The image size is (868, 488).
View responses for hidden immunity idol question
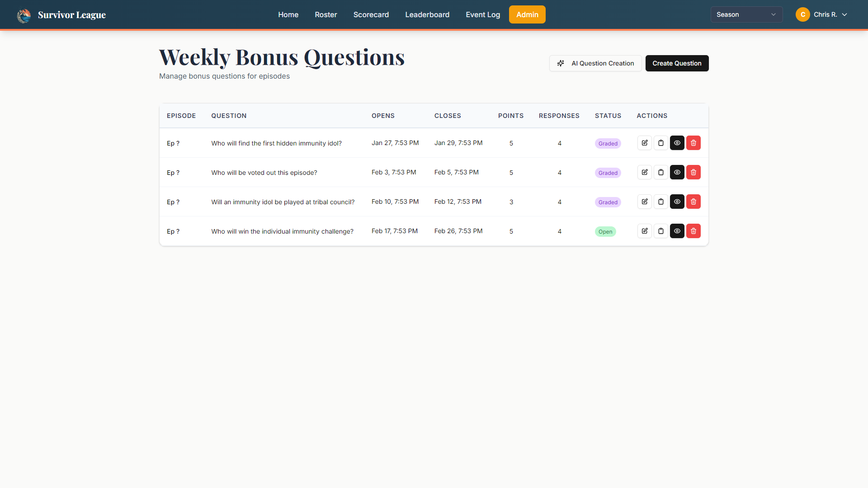click(x=677, y=143)
